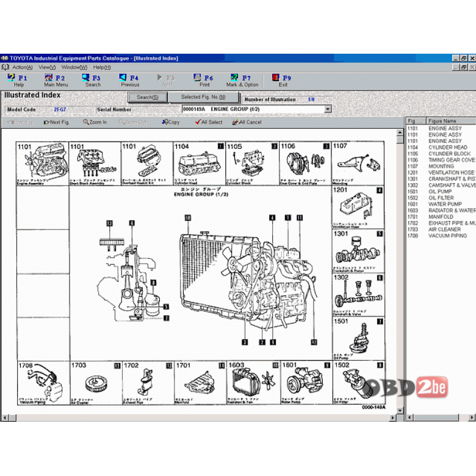Select 1201 VENTILATION HOSE list row
Screen dimensions: 476x476
[x=441, y=173]
